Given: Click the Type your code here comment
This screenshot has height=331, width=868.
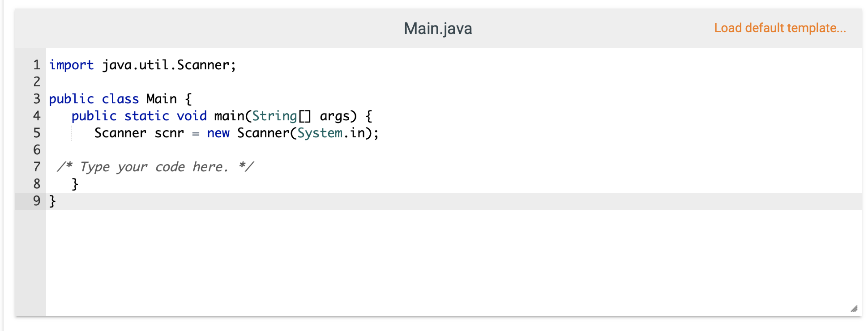Looking at the screenshot, I should 154,166.
